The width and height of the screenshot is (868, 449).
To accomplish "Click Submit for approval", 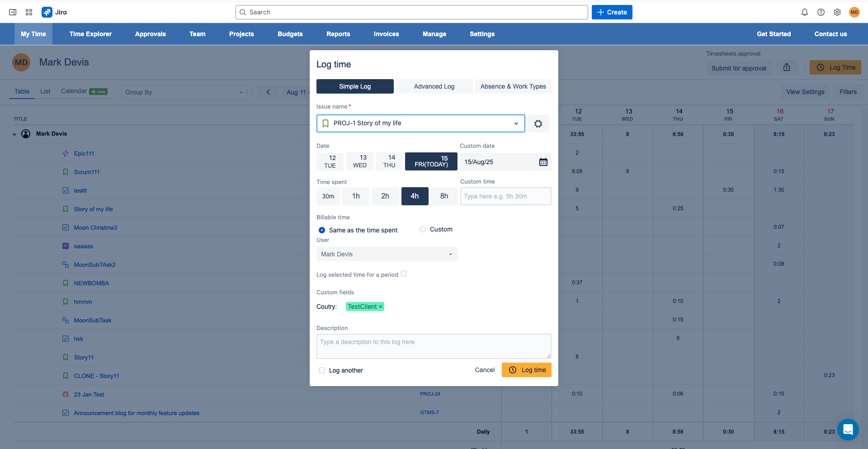I will (x=739, y=68).
